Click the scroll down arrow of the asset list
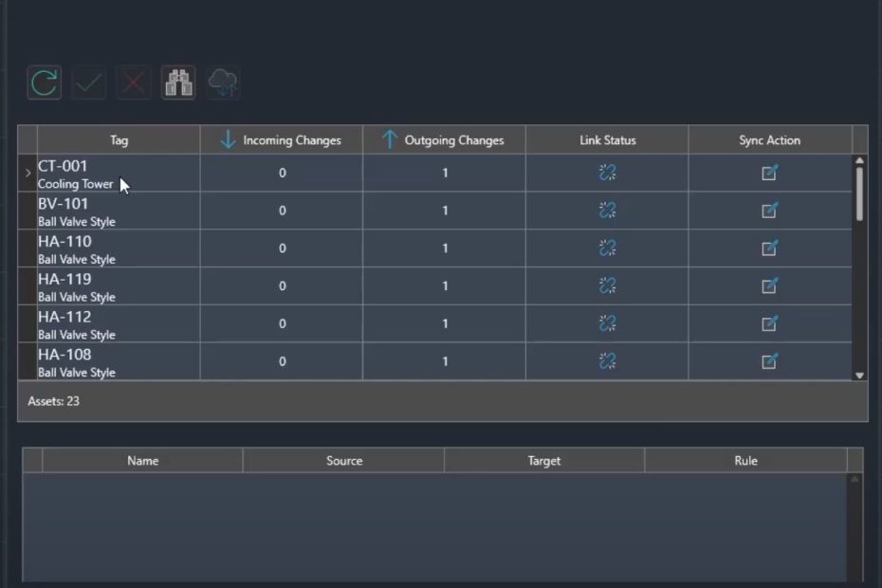Image resolution: width=882 pixels, height=588 pixels. [860, 376]
